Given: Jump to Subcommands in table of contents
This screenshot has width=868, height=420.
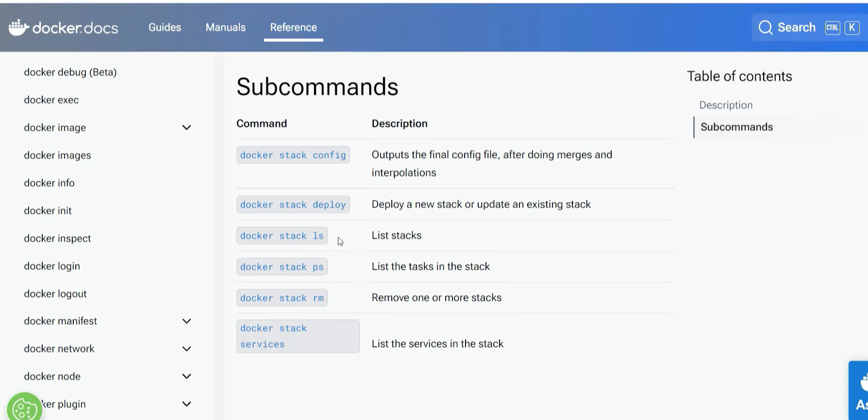Looking at the screenshot, I should click(736, 127).
